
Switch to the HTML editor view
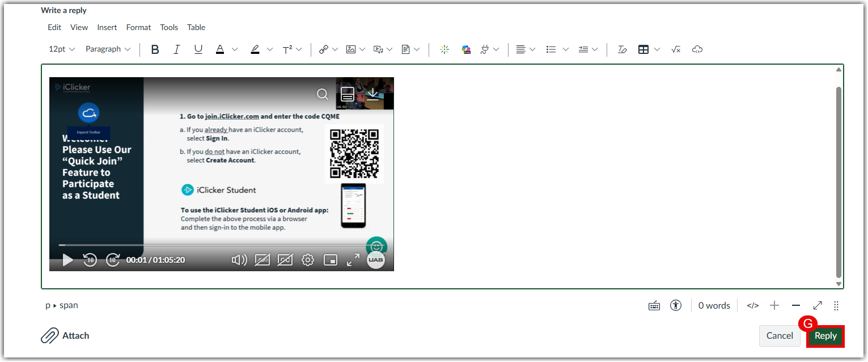pos(752,306)
